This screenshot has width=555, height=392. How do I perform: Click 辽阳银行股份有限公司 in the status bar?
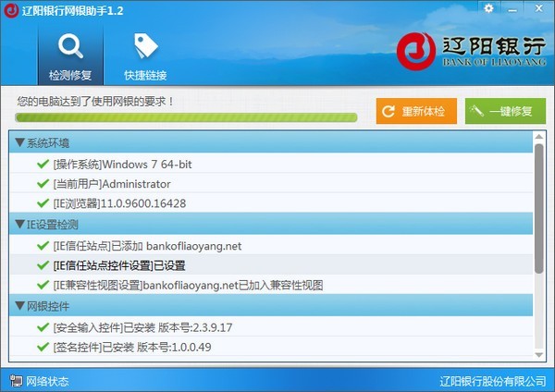[x=492, y=381]
